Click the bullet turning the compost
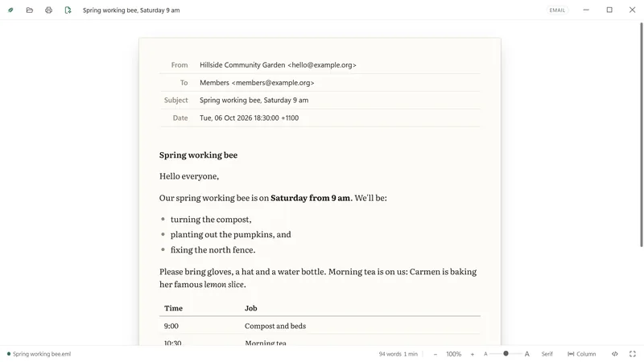 [x=211, y=220]
